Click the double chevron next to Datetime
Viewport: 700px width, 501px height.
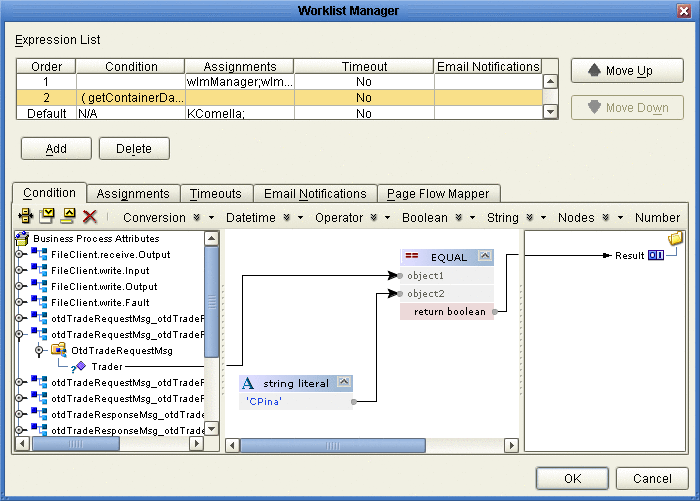click(287, 217)
